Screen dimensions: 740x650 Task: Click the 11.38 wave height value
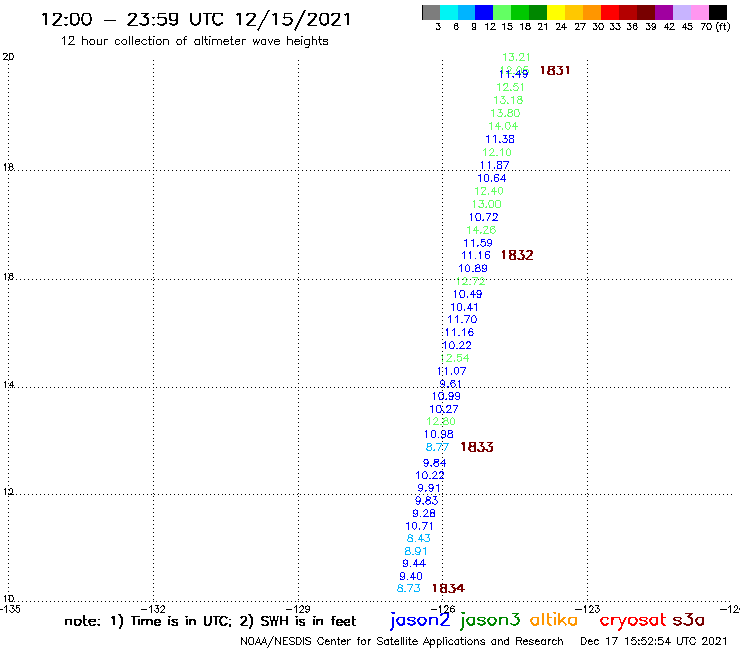point(500,139)
